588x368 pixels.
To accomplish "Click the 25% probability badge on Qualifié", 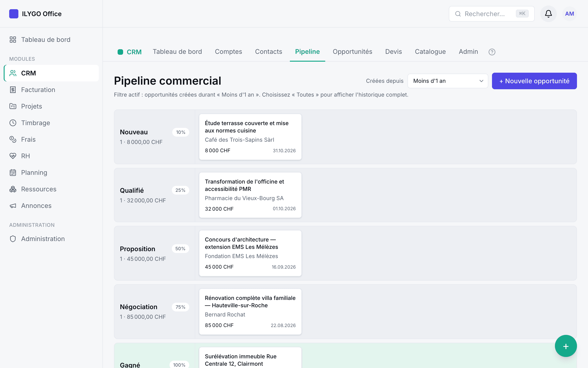I will (x=180, y=190).
